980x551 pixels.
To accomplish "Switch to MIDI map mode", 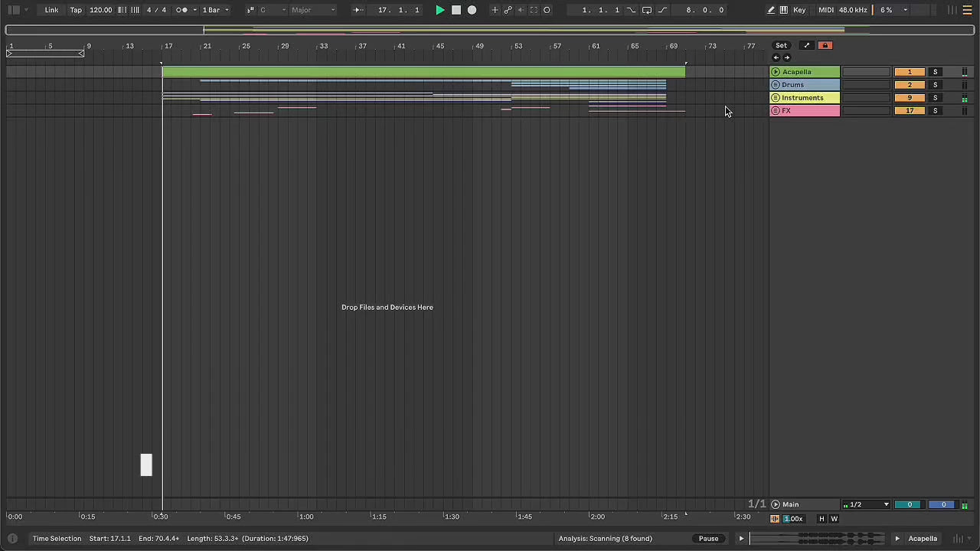I will 825,10.
